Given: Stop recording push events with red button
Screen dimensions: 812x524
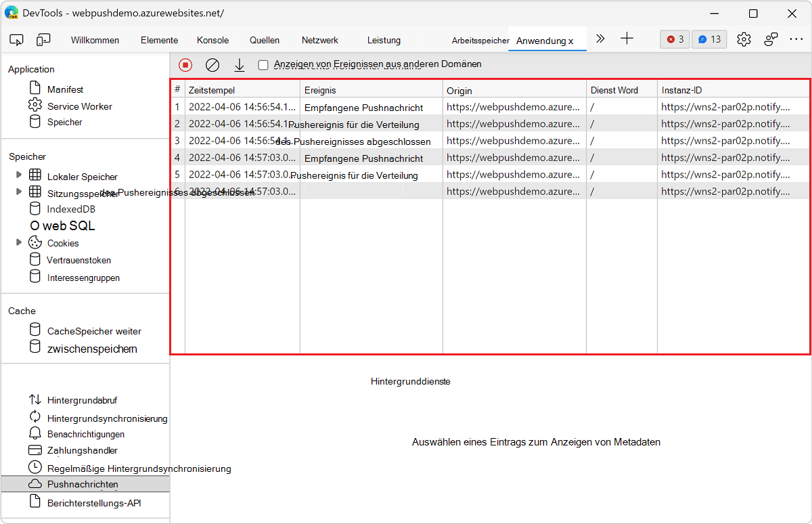Looking at the screenshot, I should (185, 65).
